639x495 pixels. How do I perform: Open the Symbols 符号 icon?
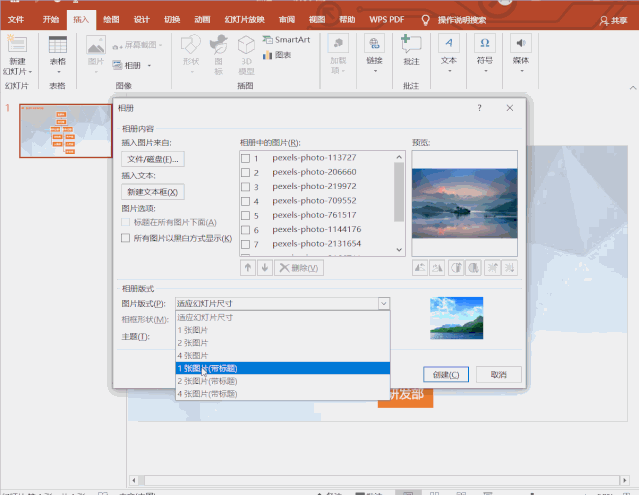click(x=485, y=43)
